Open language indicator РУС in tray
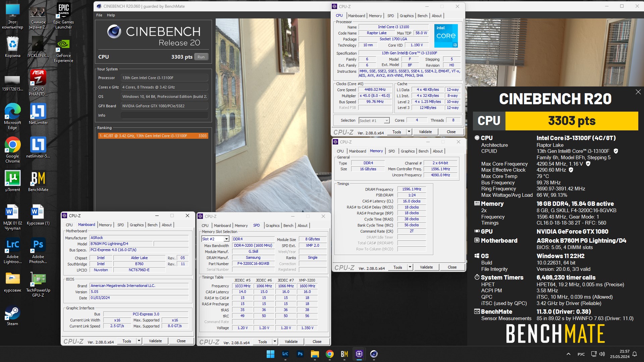The width and height of the screenshot is (644, 362). click(x=581, y=354)
